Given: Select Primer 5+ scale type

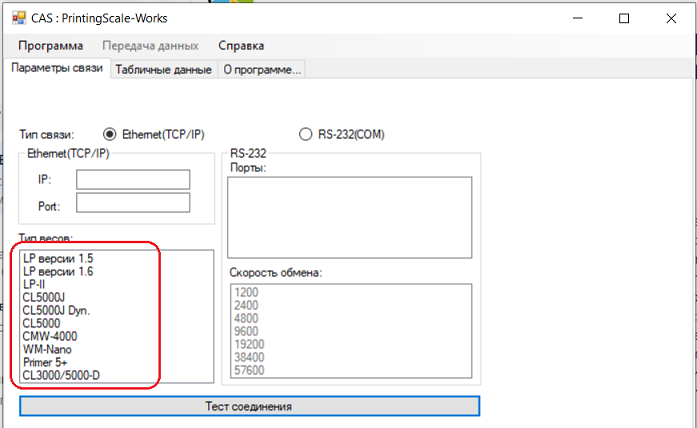Looking at the screenshot, I should pyautogui.click(x=46, y=362).
